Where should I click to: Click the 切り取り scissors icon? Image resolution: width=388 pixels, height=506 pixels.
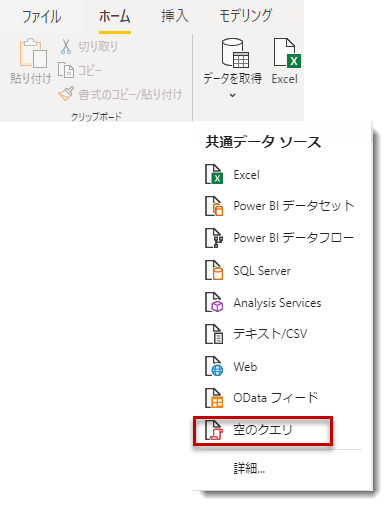(66, 46)
